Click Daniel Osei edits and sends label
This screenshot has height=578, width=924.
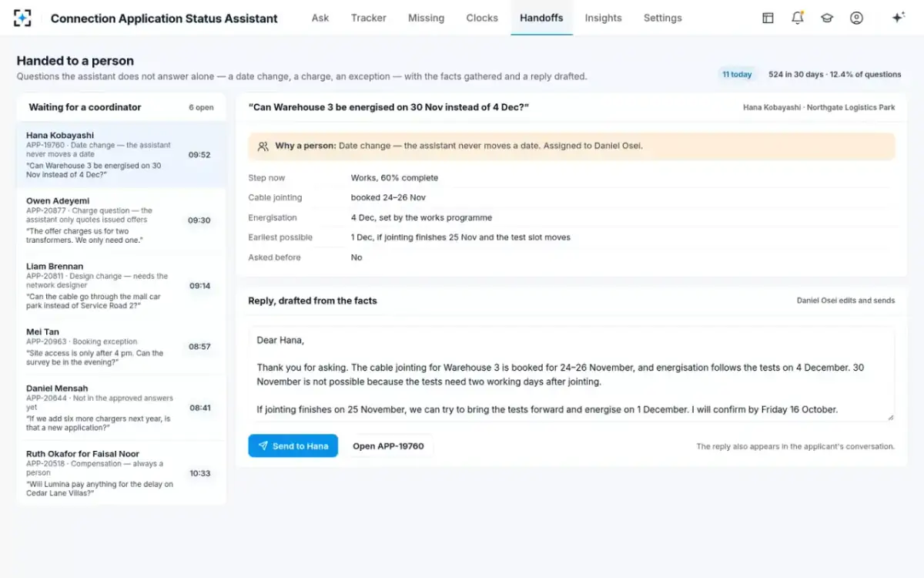pyautogui.click(x=845, y=301)
